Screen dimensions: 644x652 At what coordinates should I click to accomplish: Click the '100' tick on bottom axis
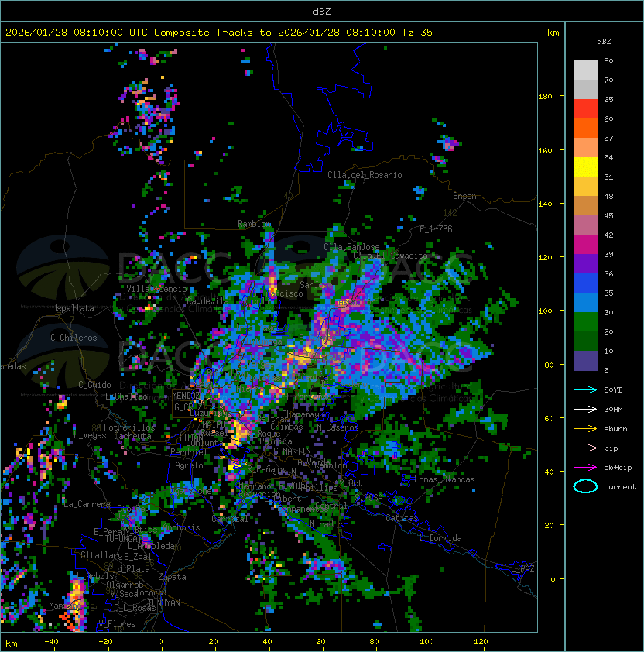click(x=426, y=642)
